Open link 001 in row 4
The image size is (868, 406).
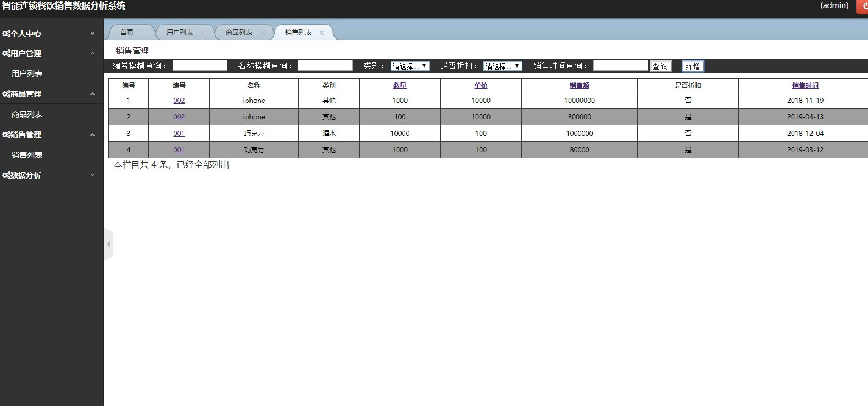pos(179,150)
